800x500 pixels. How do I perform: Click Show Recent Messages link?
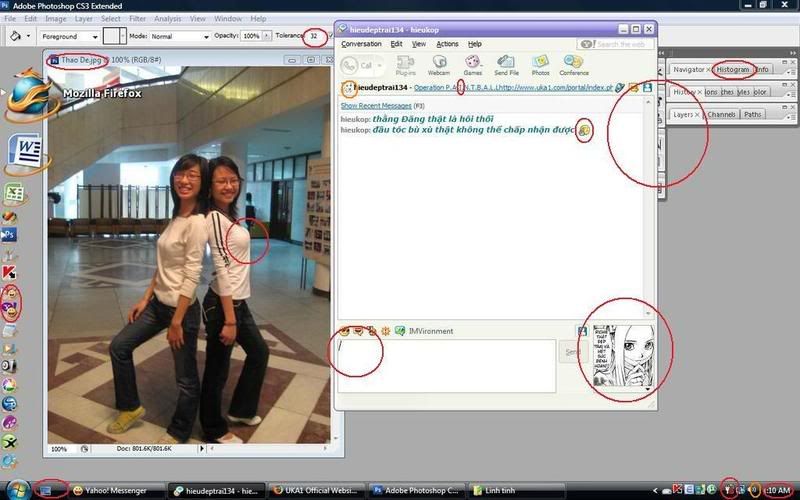click(x=376, y=106)
